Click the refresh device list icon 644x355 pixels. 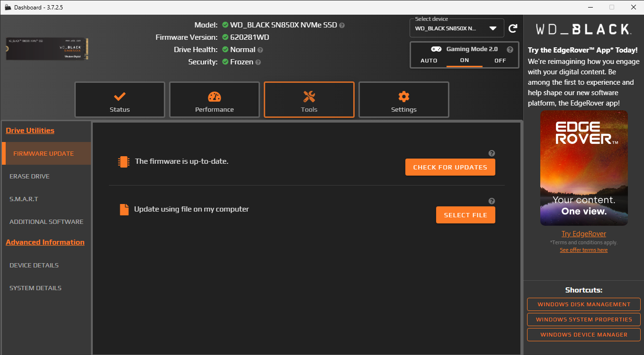click(x=513, y=28)
